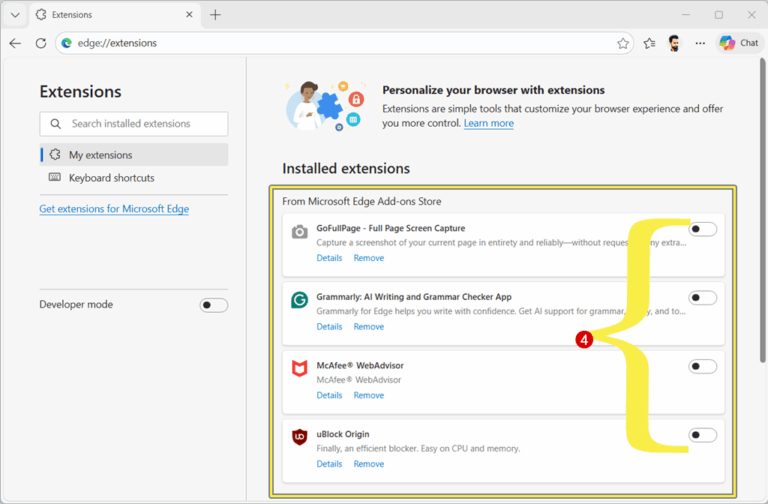Open the profile avatar menu
This screenshot has height=504, width=768.
click(x=674, y=43)
